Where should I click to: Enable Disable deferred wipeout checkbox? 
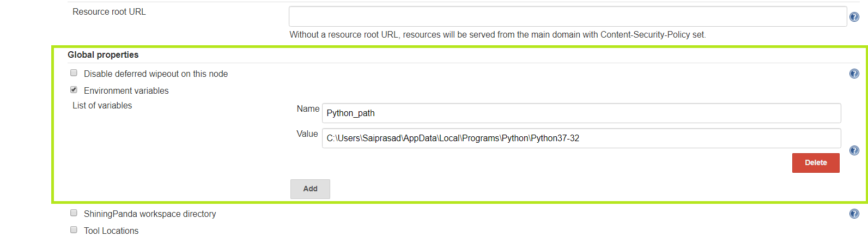tap(74, 73)
